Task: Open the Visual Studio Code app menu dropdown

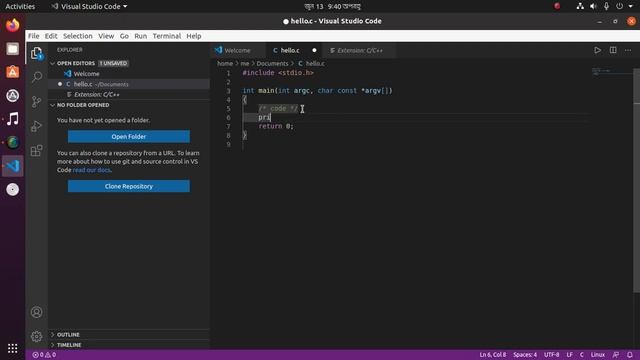Action: pyautogui.click(x=89, y=7)
